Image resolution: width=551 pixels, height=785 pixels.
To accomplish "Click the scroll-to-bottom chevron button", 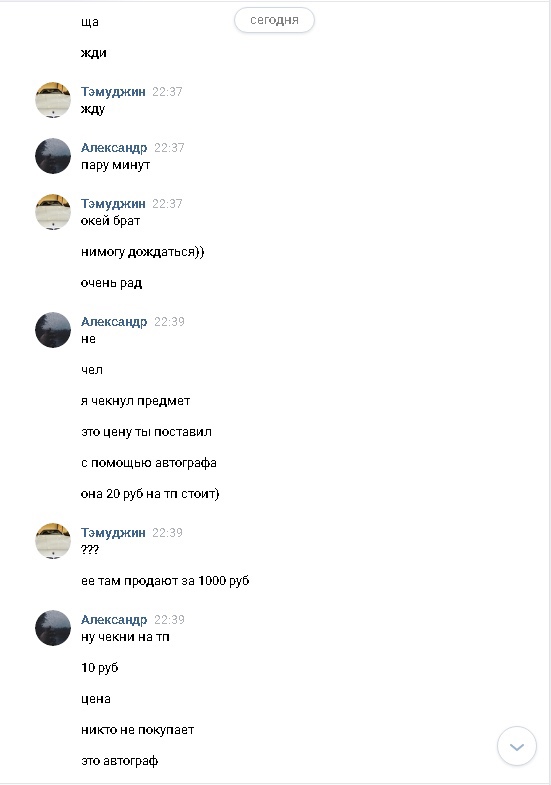I will coord(516,746).
